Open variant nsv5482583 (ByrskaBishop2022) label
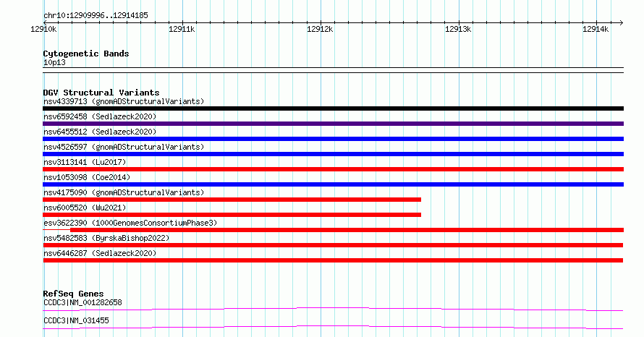Viewport: 644px width, 337px height. point(106,238)
